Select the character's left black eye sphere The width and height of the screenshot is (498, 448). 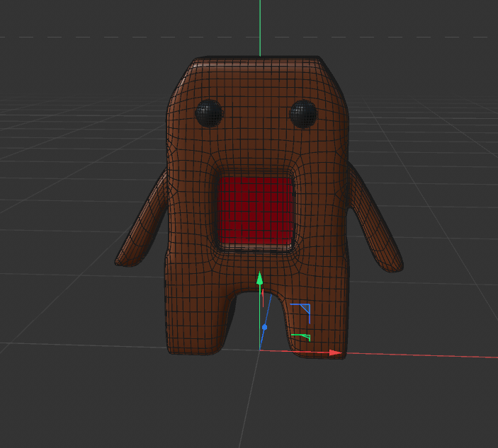pos(209,113)
